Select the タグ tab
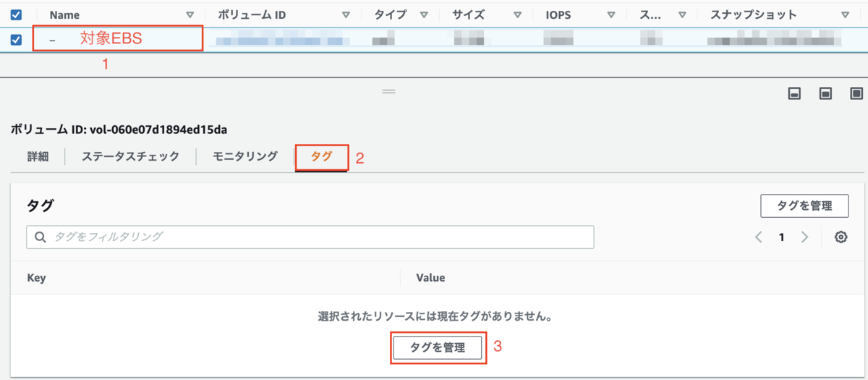The width and height of the screenshot is (868, 380). coord(322,157)
